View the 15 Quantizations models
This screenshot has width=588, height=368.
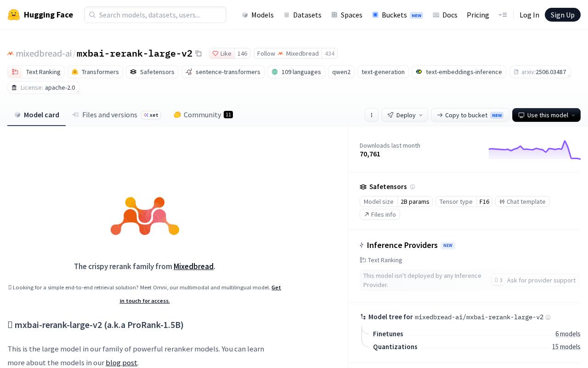click(566, 347)
